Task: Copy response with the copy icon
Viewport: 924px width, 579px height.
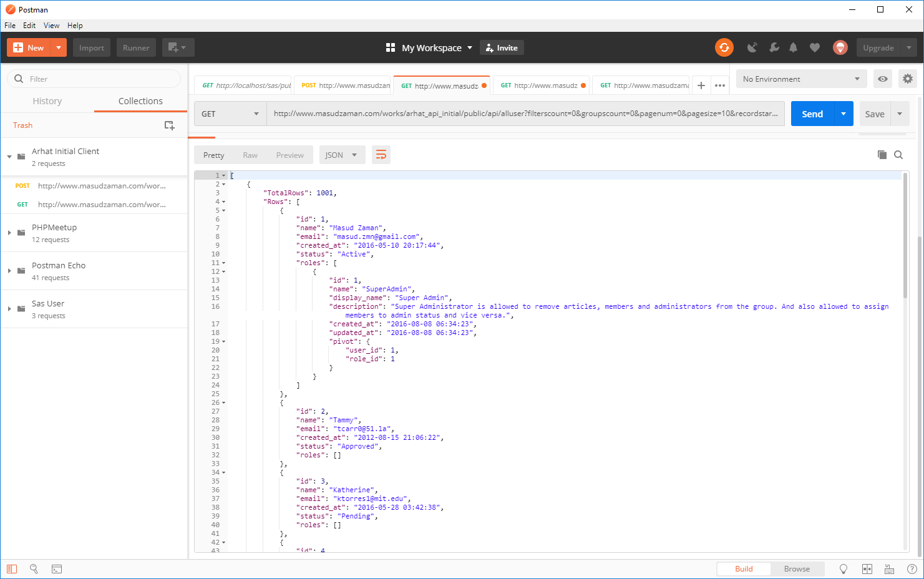Action: coord(882,155)
